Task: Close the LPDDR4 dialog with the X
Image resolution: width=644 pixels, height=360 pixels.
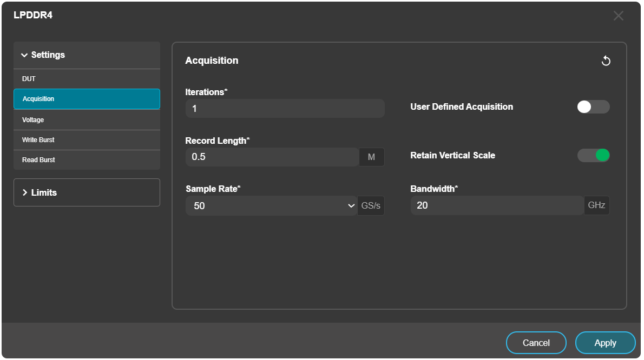Action: 619,16
